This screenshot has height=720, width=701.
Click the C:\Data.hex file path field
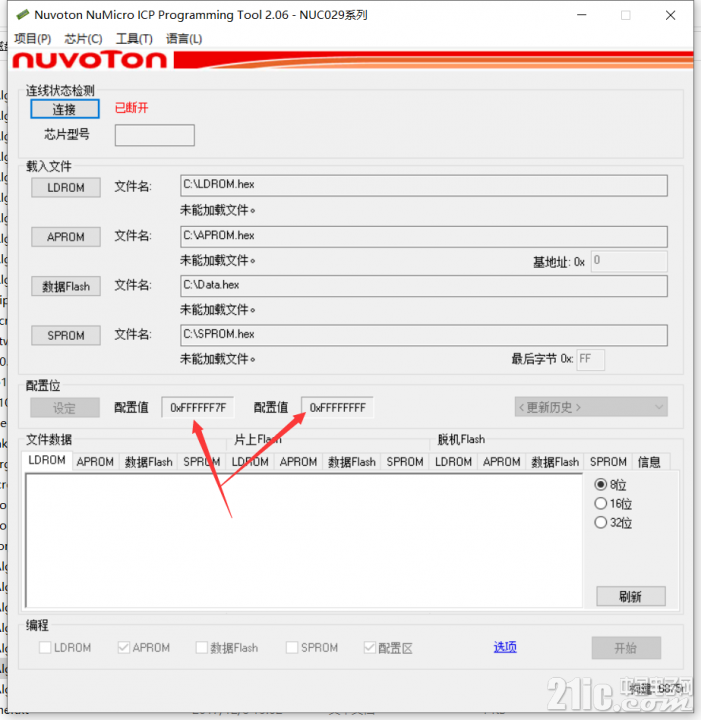pos(424,286)
